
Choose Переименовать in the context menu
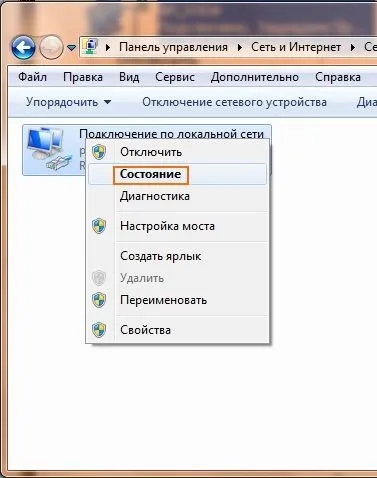(x=177, y=300)
